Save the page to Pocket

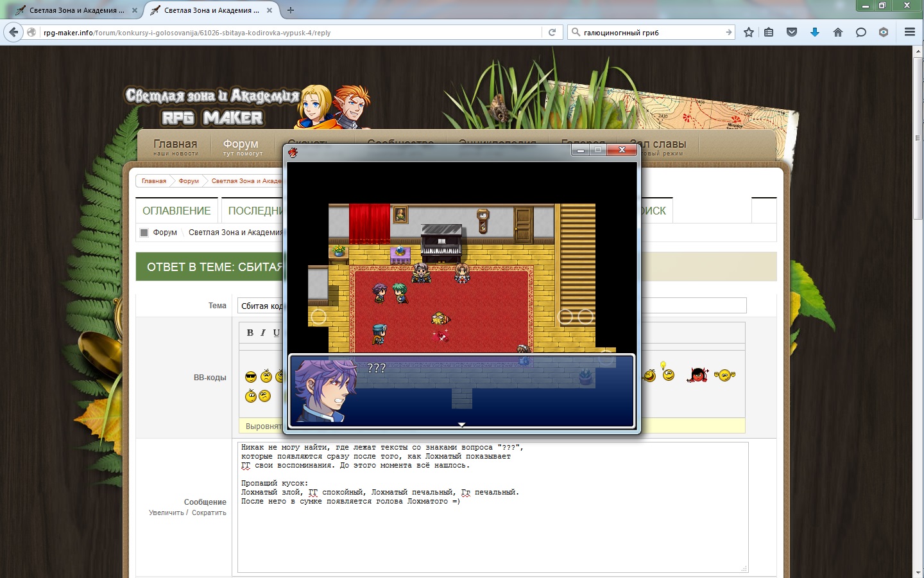(792, 32)
